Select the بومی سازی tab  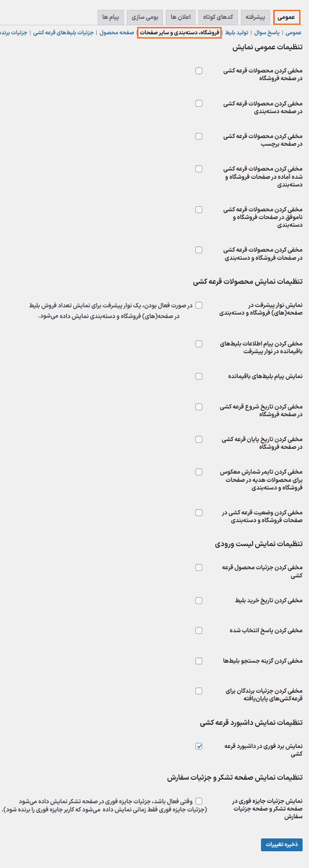click(x=145, y=17)
